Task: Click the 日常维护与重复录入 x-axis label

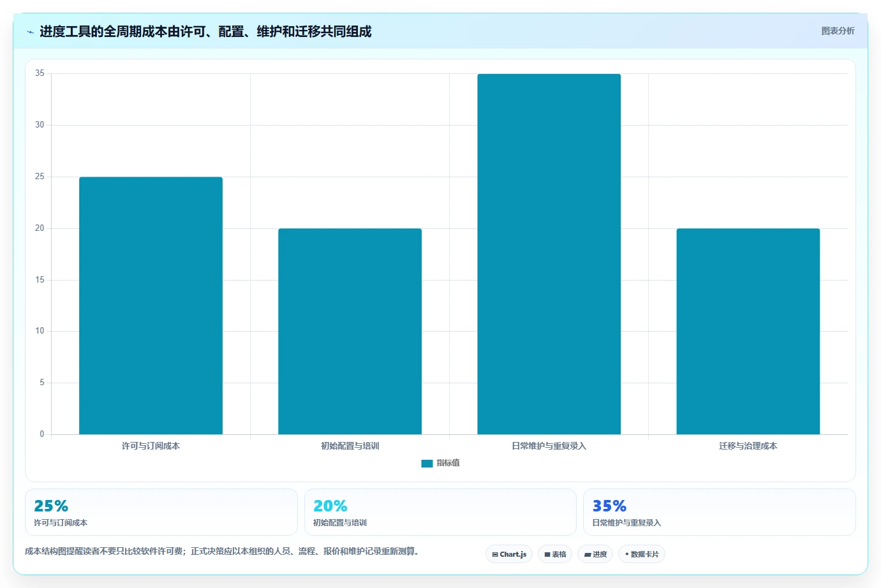Action: coord(549,446)
